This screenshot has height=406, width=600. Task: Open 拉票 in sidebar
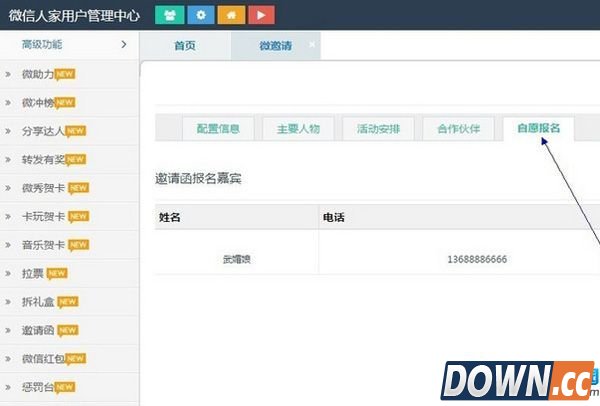[33, 273]
